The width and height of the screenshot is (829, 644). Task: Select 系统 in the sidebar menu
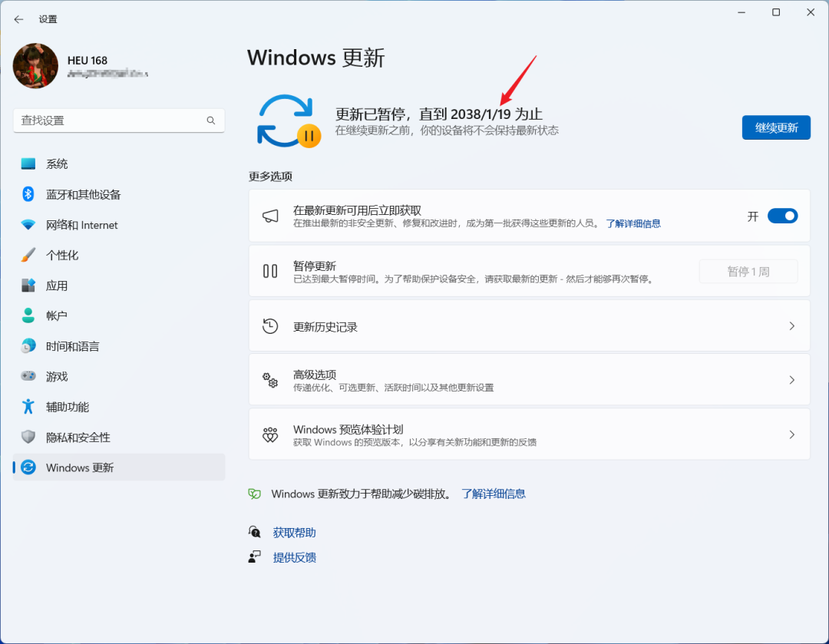point(57,163)
